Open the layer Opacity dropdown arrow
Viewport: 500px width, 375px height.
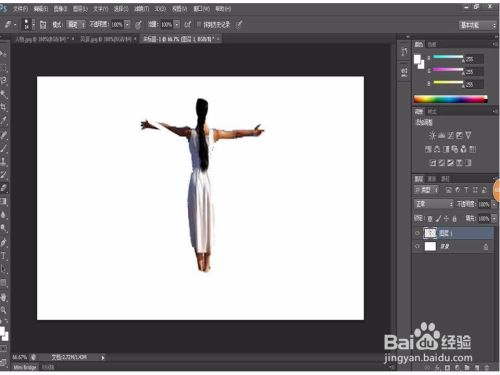point(494,204)
